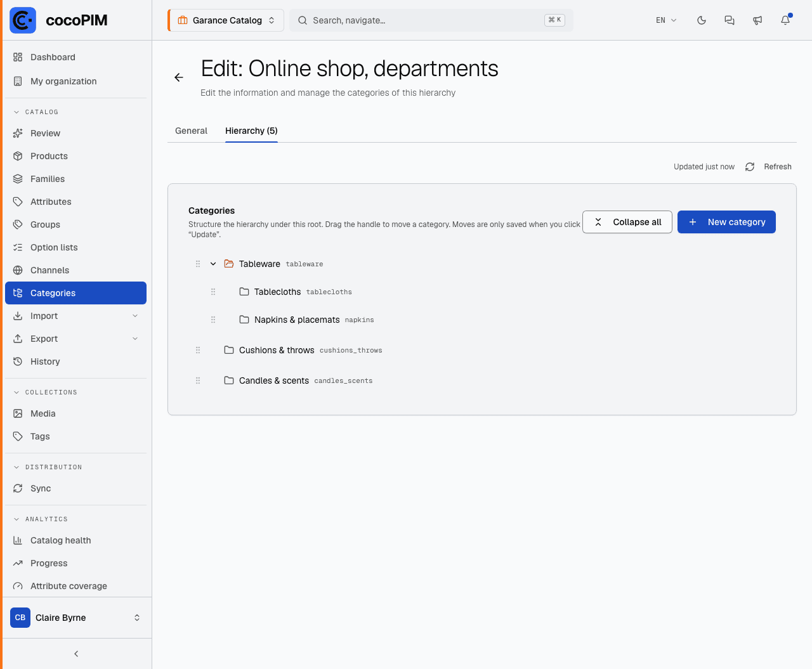Open Dashboard in the sidebar

[75, 57]
